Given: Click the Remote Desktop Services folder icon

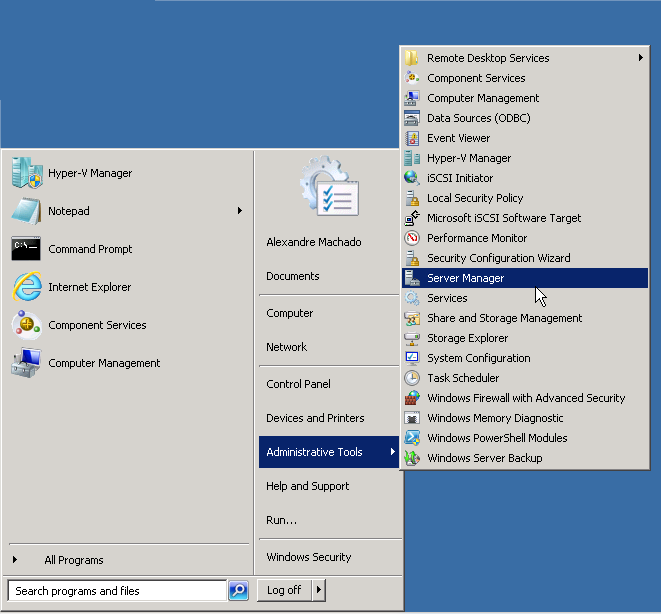Looking at the screenshot, I should 412,58.
